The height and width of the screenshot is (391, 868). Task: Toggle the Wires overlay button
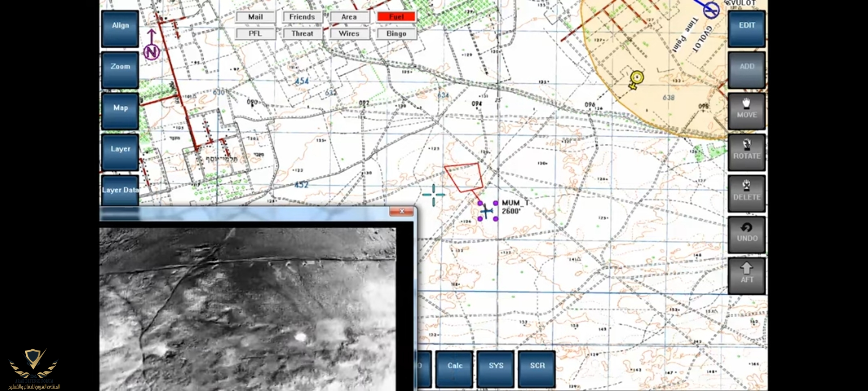click(349, 34)
